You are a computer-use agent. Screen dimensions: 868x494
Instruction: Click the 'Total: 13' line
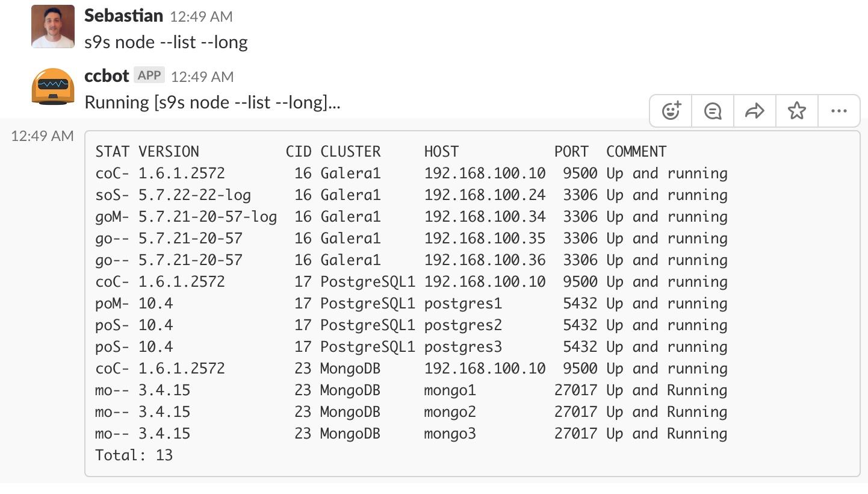coord(134,455)
